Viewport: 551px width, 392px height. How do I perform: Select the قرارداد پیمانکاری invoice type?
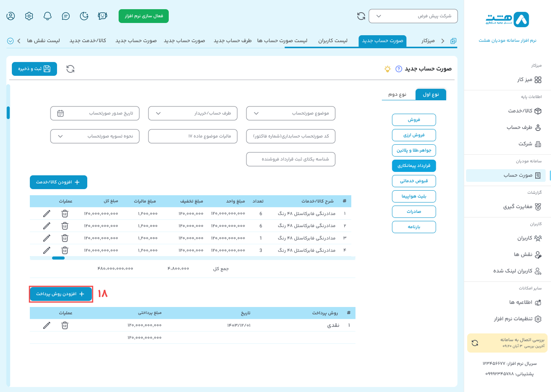pos(414,166)
